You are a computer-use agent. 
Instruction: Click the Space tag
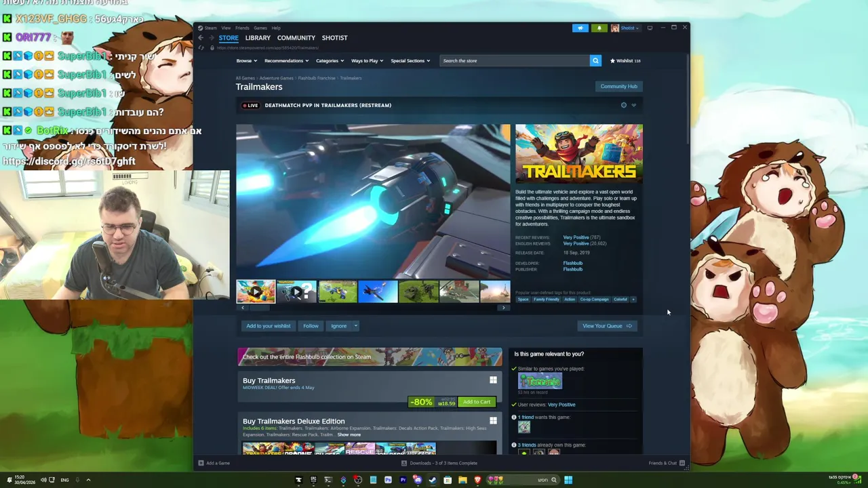523,299
